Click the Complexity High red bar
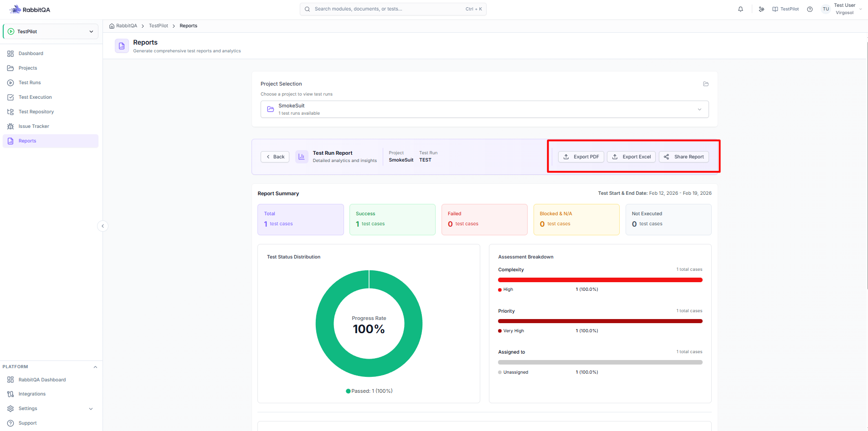This screenshot has width=868, height=431. click(600, 280)
